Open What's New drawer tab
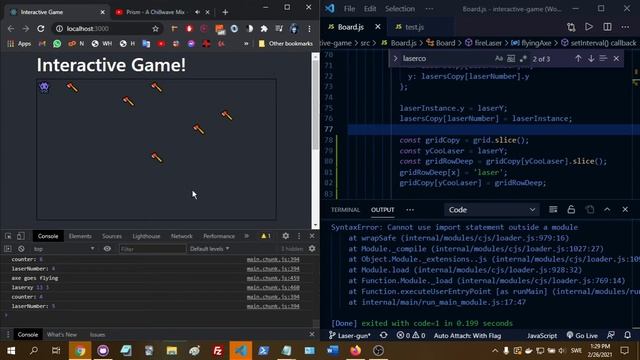The width and height of the screenshot is (640, 360). click(x=62, y=334)
